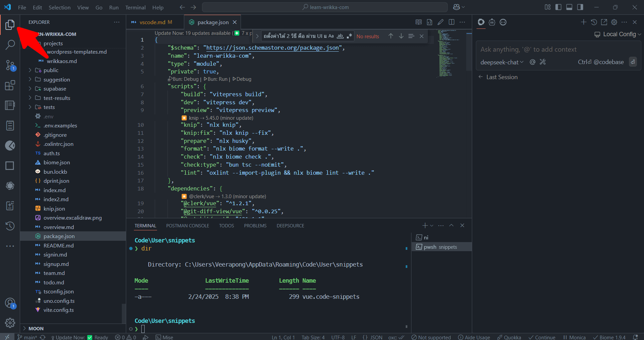Expand the supabase folder
The width and height of the screenshot is (644, 340).
click(55, 89)
